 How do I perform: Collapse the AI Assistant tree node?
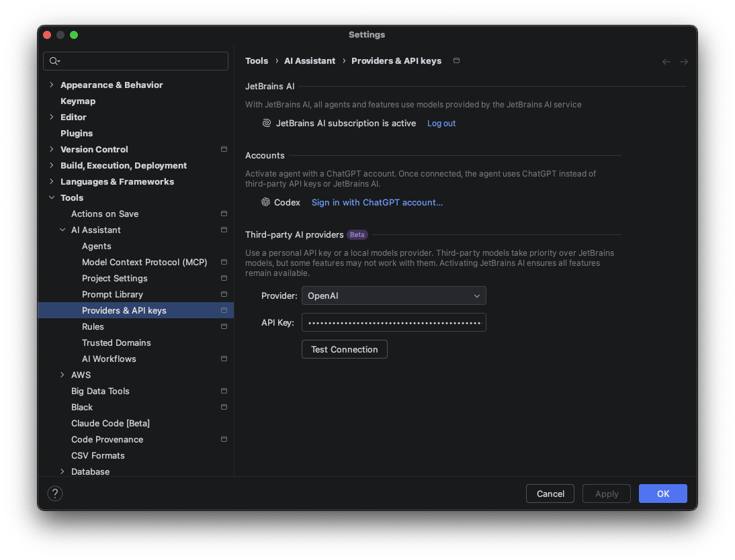pyautogui.click(x=63, y=230)
